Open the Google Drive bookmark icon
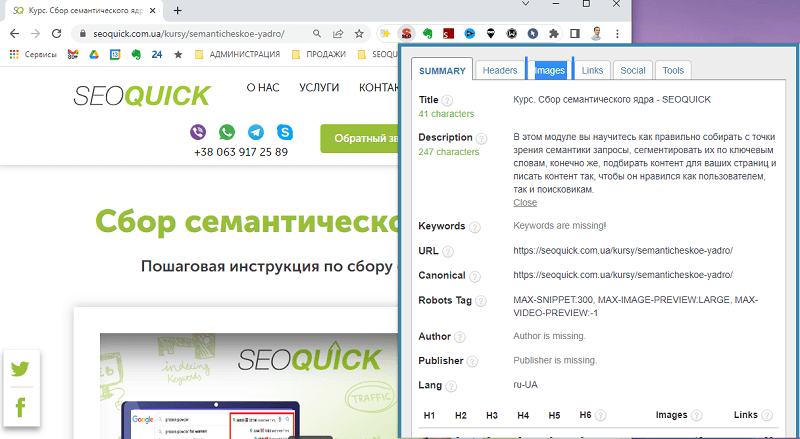 (x=94, y=54)
